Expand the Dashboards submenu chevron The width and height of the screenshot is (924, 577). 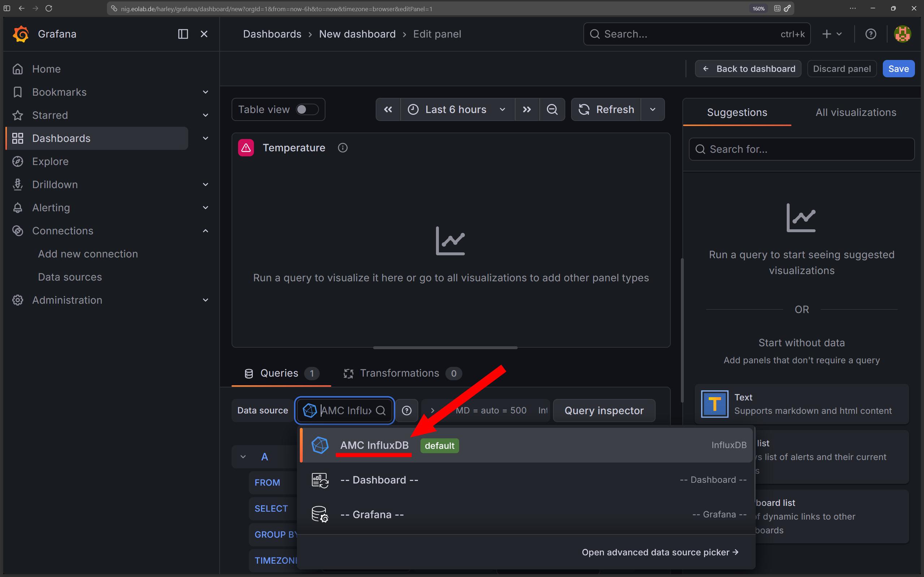[205, 138]
